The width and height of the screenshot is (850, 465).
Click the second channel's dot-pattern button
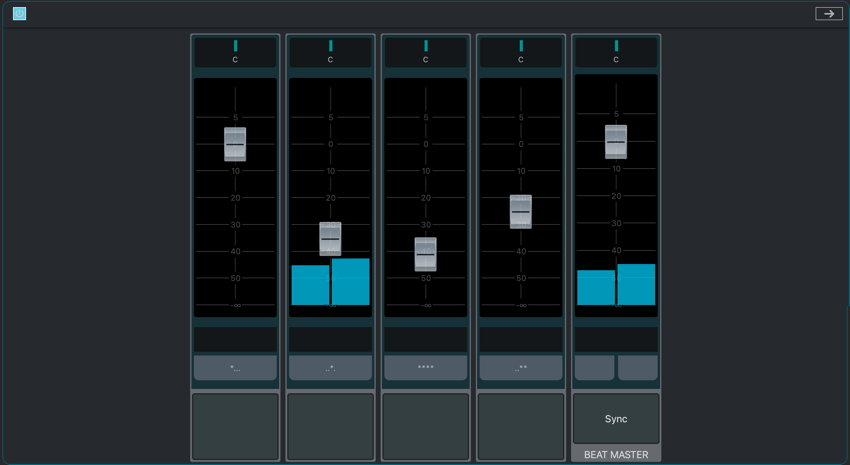330,368
